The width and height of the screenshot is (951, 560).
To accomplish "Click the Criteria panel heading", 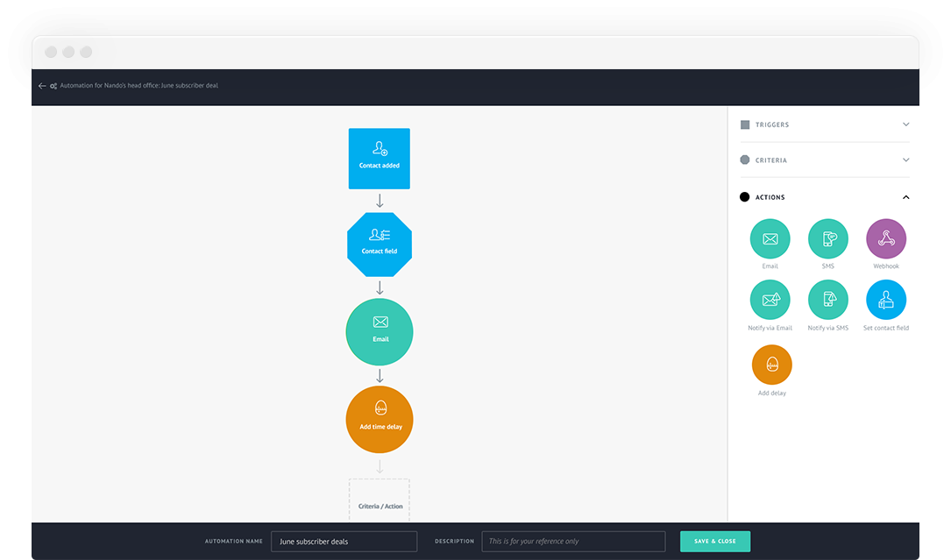I will [x=770, y=160].
